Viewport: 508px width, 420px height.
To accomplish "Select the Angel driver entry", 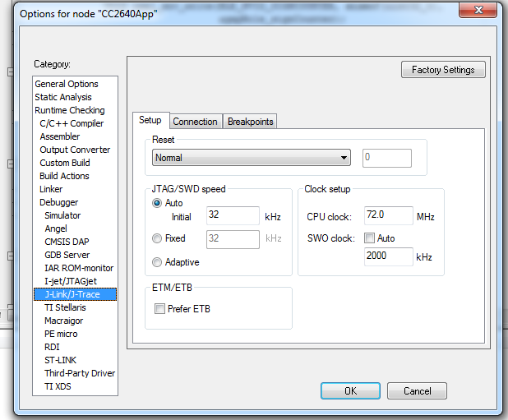I will 56,228.
